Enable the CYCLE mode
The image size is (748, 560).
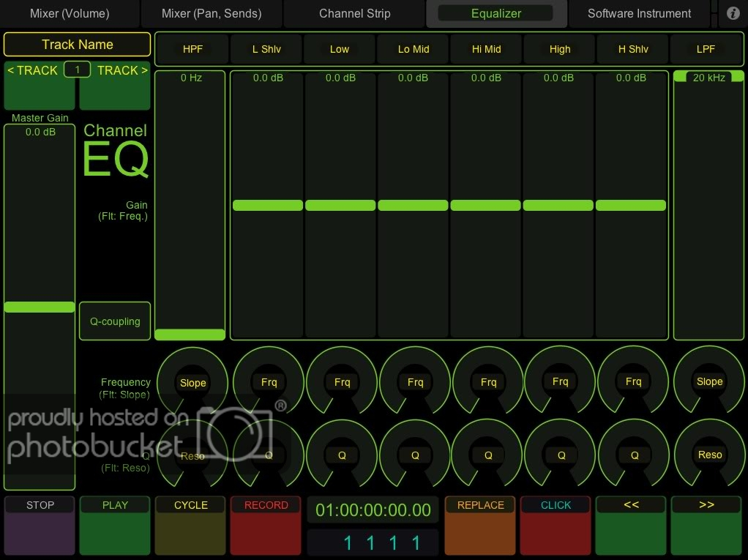point(191,526)
